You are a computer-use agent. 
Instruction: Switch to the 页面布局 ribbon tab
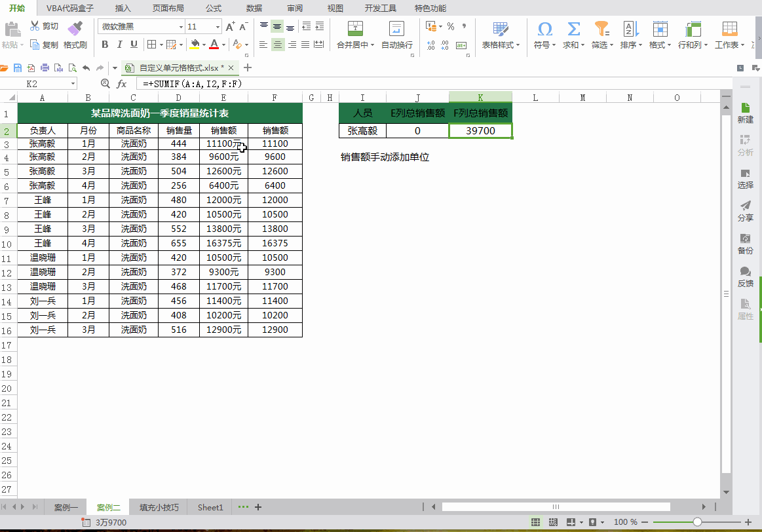(x=168, y=9)
